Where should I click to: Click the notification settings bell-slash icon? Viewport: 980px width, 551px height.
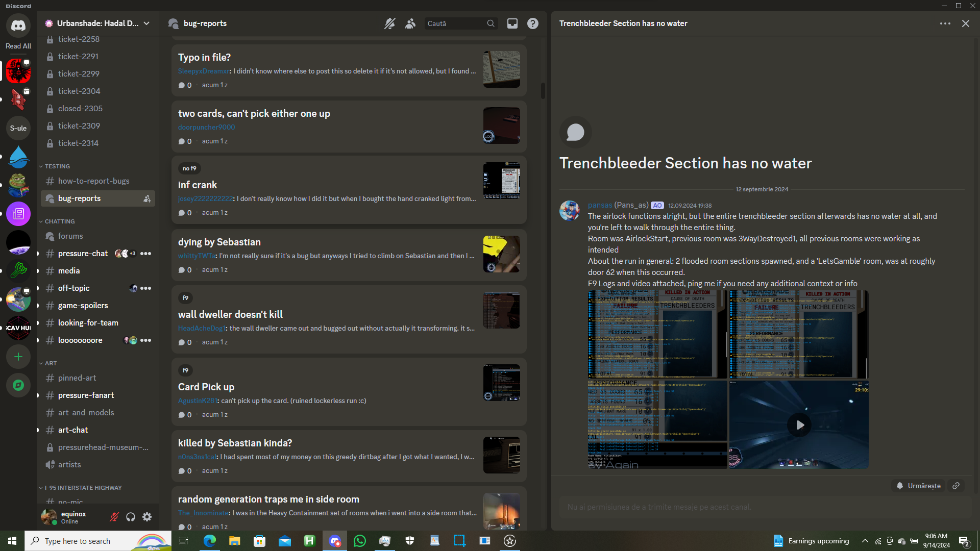tap(390, 23)
